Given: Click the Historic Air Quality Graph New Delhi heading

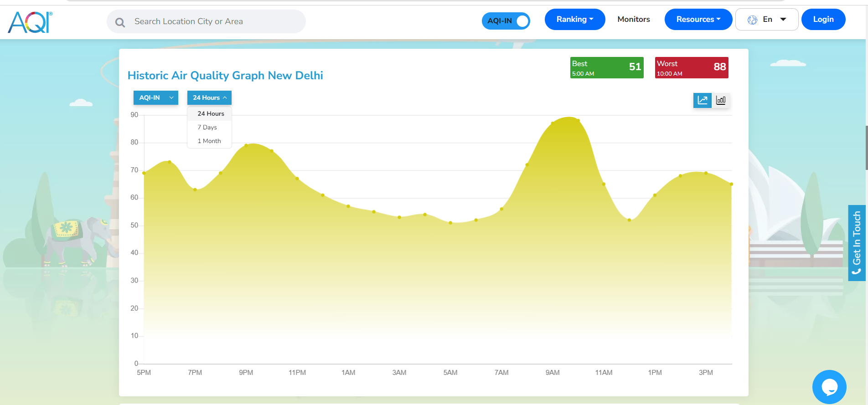Looking at the screenshot, I should coord(225,75).
